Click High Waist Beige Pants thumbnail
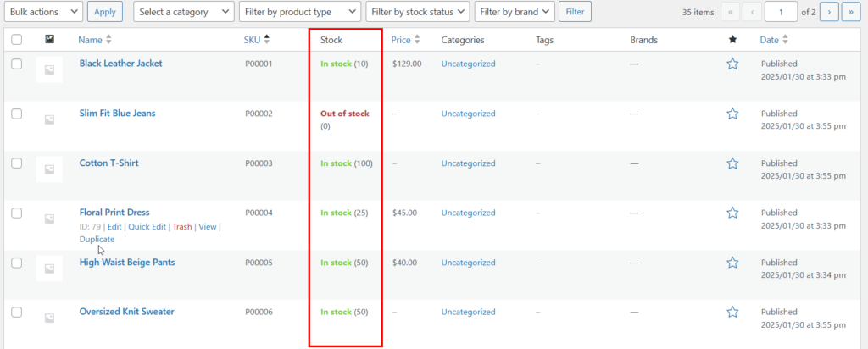This screenshot has width=868, height=349. click(49, 269)
